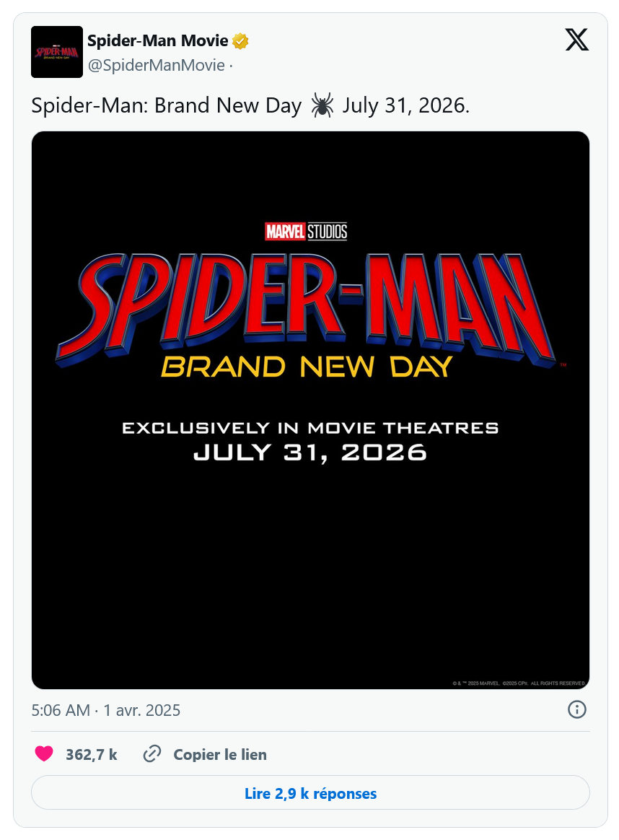Image resolution: width=619 pixels, height=840 pixels.
Task: Open Lire 2,9 k réponses
Action: click(x=310, y=793)
